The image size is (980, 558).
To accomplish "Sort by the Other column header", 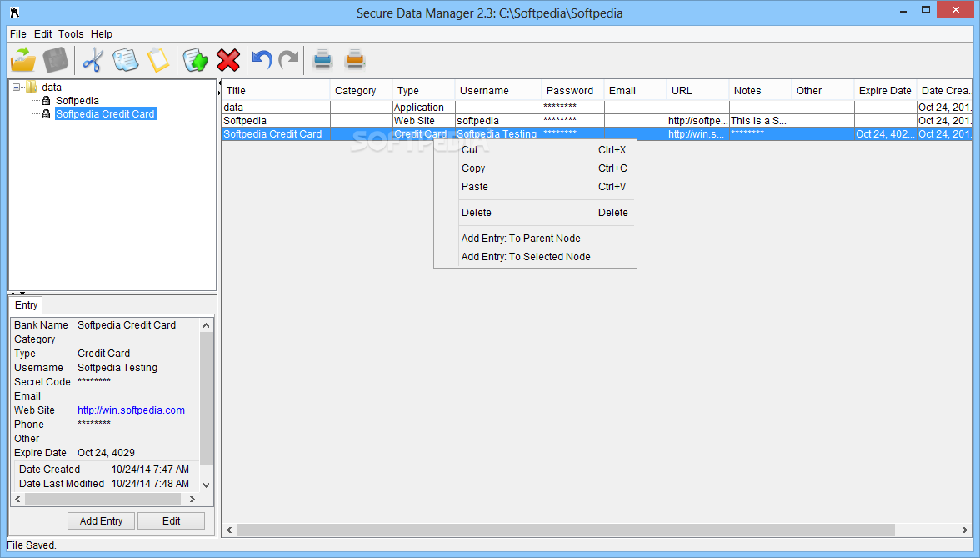I will tap(823, 91).
